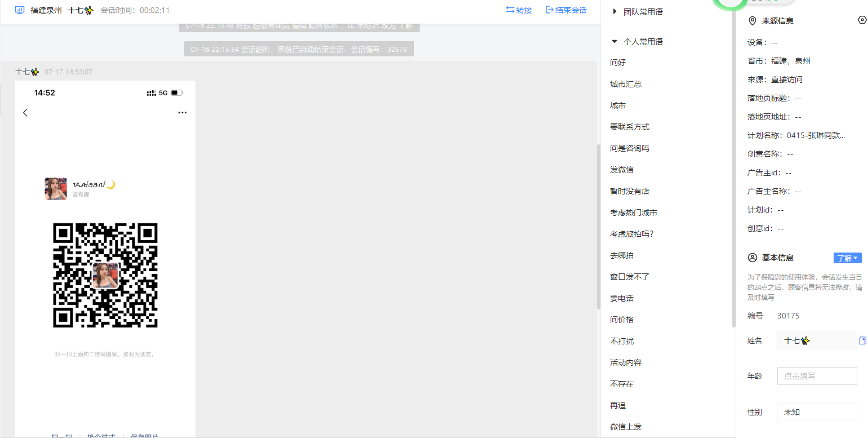Click the session-timeout system message 32575

(x=299, y=49)
